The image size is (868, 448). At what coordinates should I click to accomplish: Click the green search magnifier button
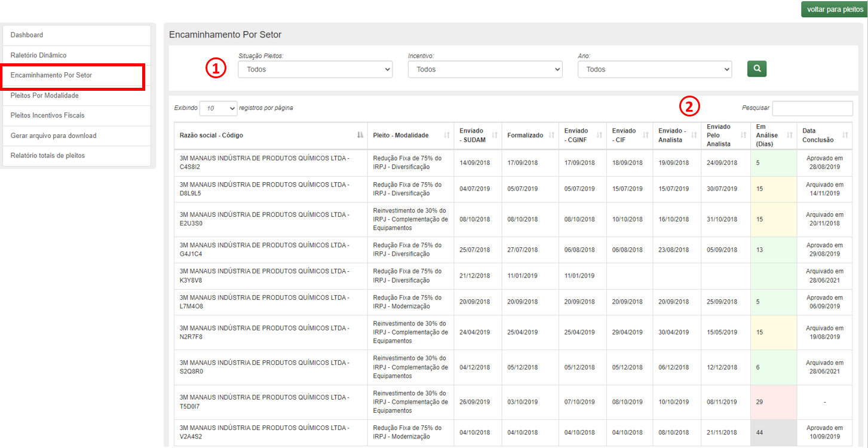click(757, 69)
